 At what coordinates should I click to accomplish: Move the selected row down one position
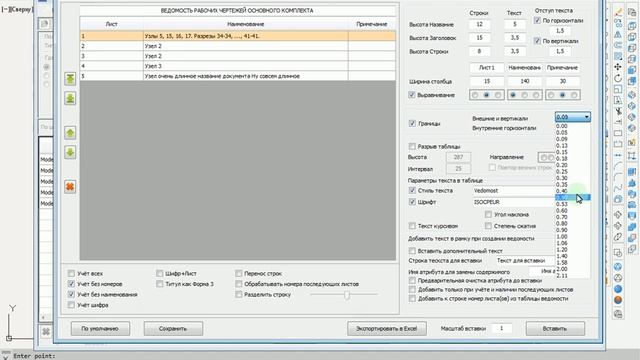[x=70, y=153]
